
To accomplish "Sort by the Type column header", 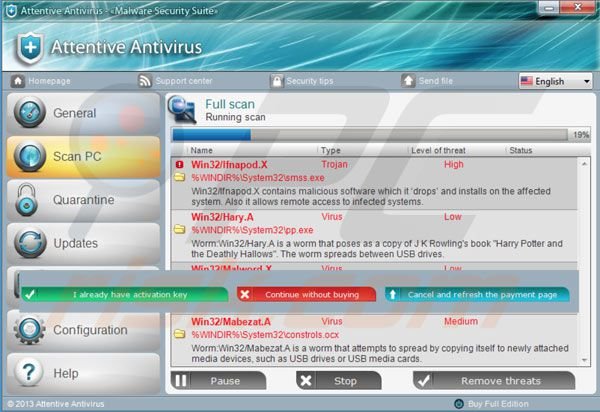I will pyautogui.click(x=331, y=150).
